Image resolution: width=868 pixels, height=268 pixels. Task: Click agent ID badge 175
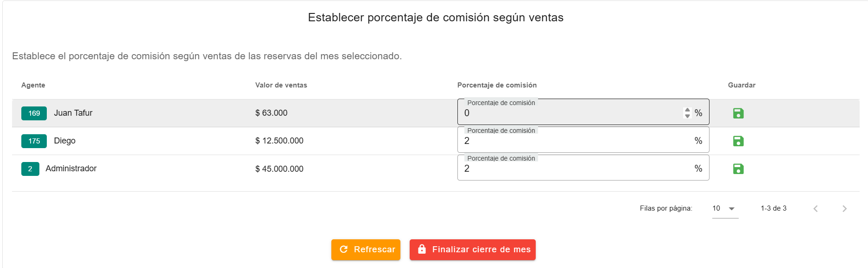coord(34,141)
